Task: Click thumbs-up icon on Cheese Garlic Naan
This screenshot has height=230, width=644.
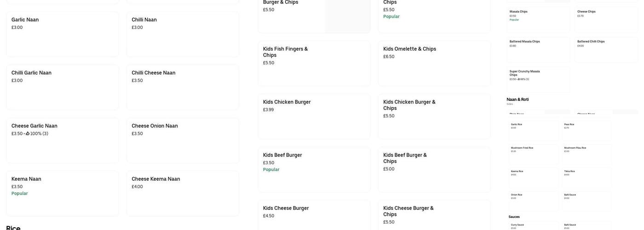Action: click(28, 134)
